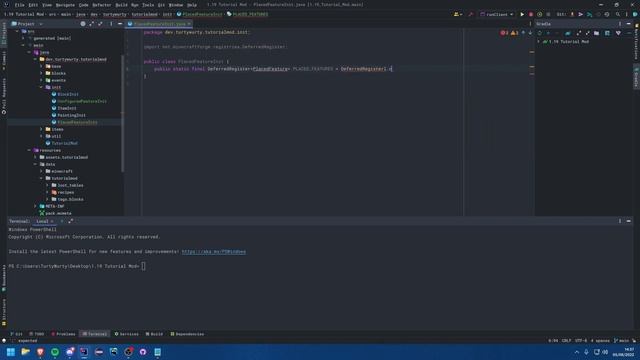
Task: Expand the blocks package folder
Action: (x=41, y=73)
